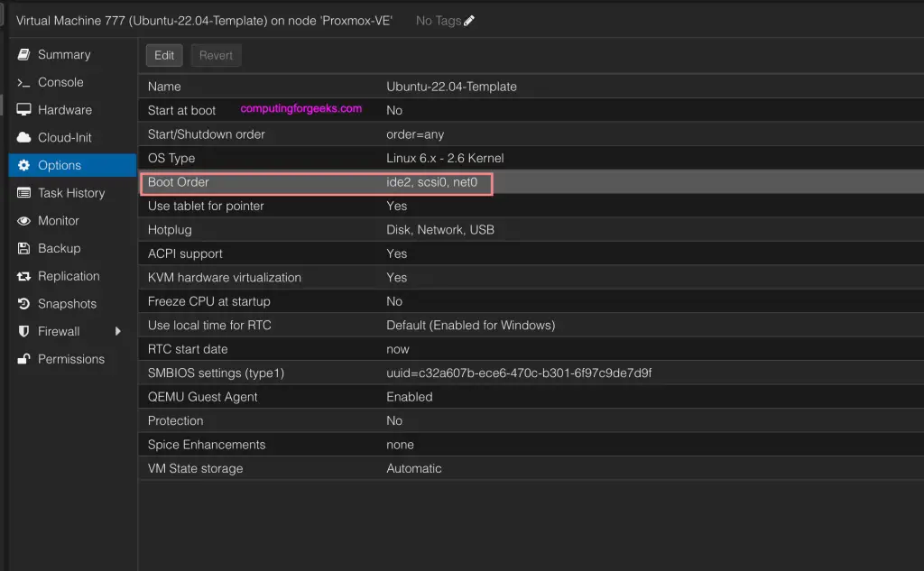The height and width of the screenshot is (571, 924).
Task: Click the Firewall shield icon
Action: tap(23, 332)
